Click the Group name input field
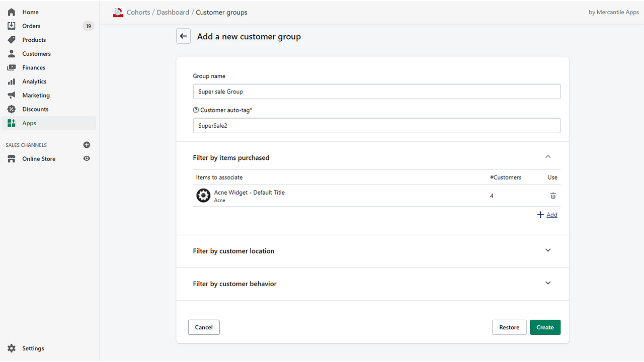Image resolution: width=644 pixels, height=362 pixels. (x=376, y=92)
